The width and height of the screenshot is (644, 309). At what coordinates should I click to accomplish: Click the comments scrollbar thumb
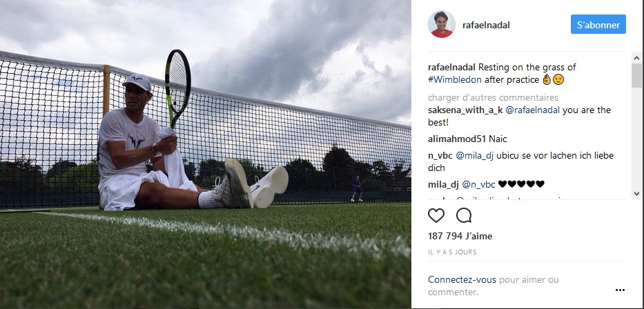coord(636,75)
